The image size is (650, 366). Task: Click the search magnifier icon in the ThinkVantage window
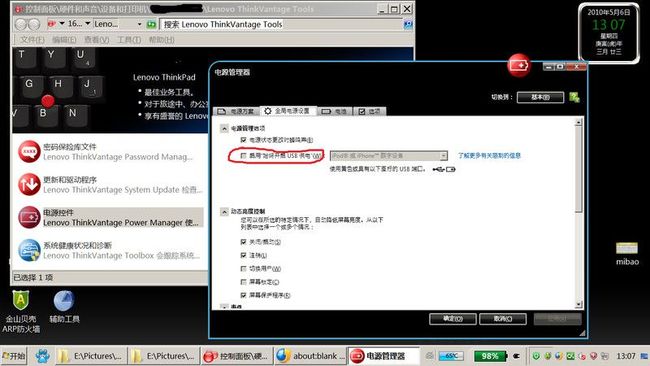pos(408,24)
